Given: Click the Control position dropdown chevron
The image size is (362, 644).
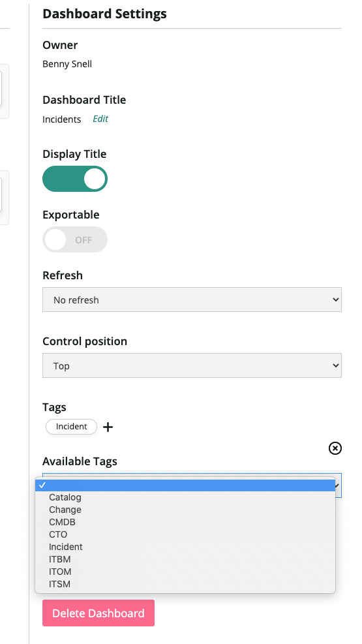Looking at the screenshot, I should [x=335, y=365].
